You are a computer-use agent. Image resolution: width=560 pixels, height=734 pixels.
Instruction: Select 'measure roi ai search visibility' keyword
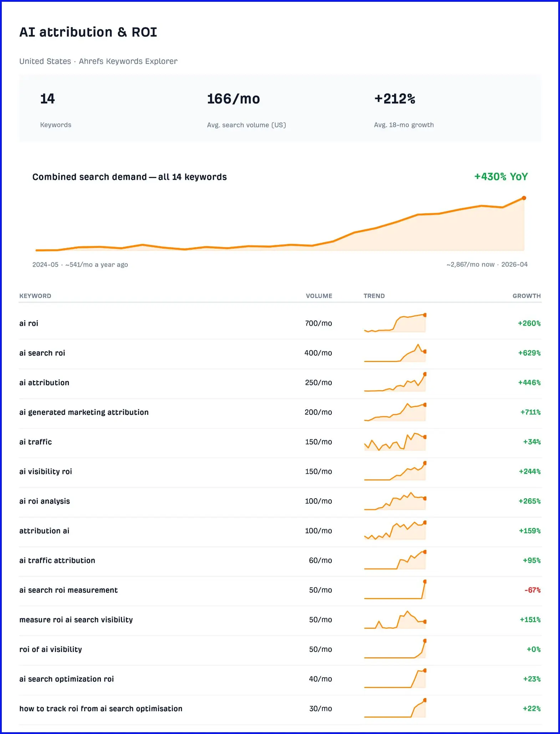(76, 620)
